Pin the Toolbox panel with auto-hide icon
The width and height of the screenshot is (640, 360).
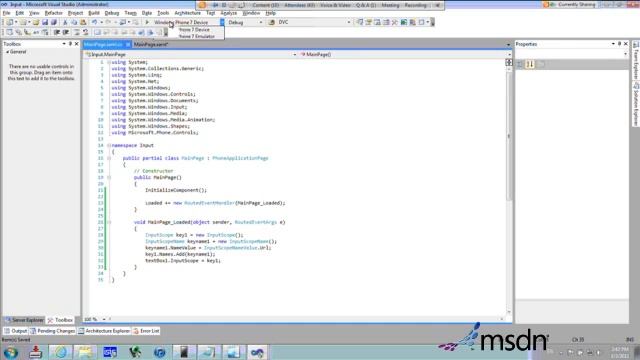(x=70, y=44)
